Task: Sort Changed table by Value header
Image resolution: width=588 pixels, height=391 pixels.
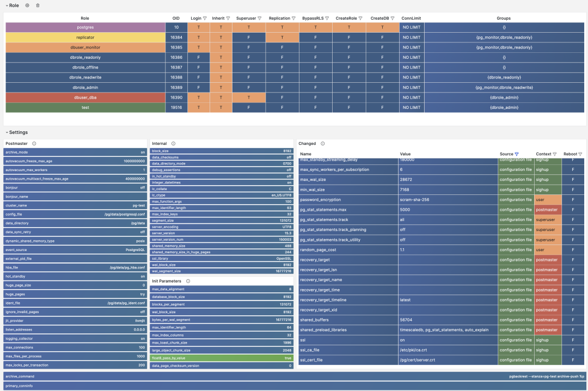Action: [x=405, y=154]
